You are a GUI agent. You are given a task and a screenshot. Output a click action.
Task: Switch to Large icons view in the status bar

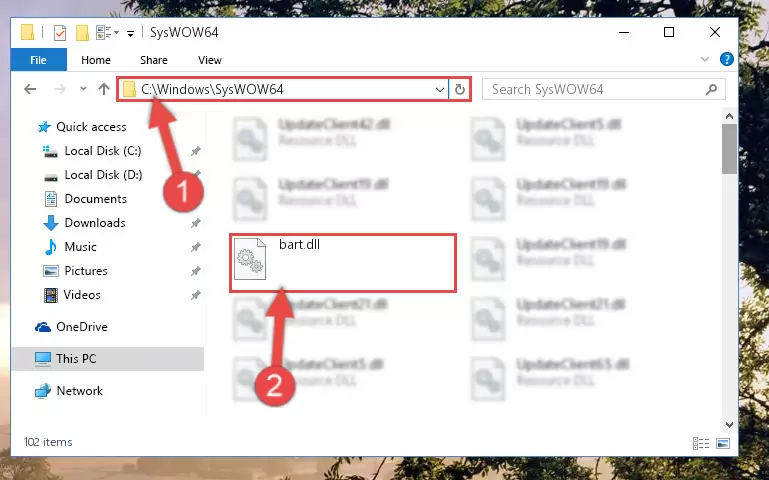(723, 443)
